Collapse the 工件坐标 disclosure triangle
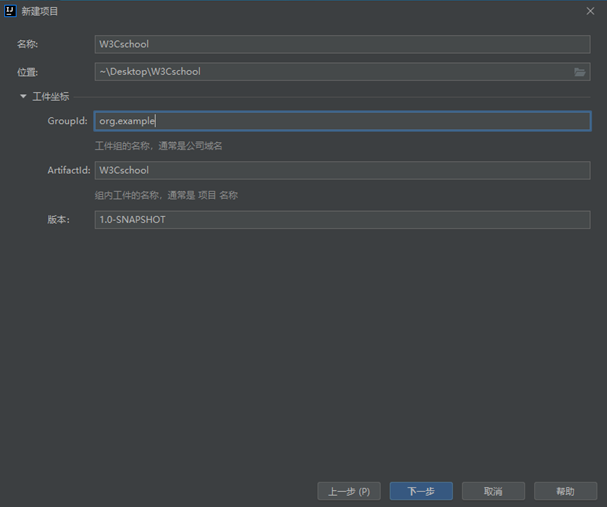Image resolution: width=607 pixels, height=507 pixels. 22,97
